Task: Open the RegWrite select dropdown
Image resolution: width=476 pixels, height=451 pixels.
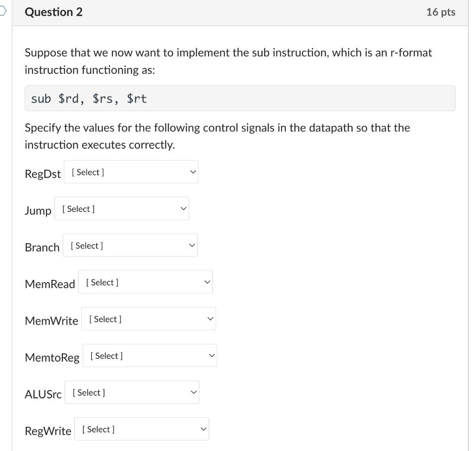Action: click(142, 429)
